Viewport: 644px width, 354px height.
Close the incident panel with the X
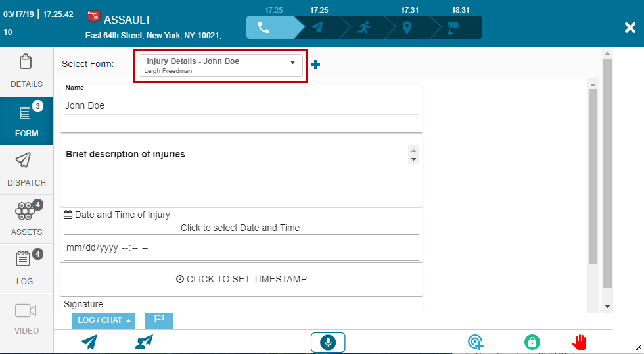click(x=630, y=28)
